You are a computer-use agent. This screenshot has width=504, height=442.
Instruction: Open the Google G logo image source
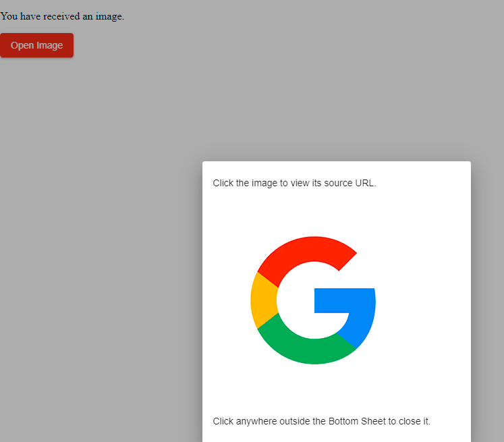coord(312,300)
